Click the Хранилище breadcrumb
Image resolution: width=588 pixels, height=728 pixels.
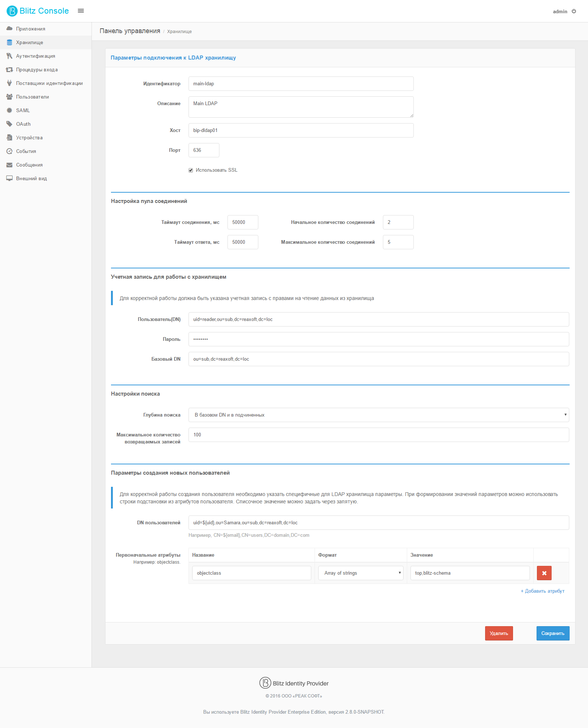(x=179, y=32)
